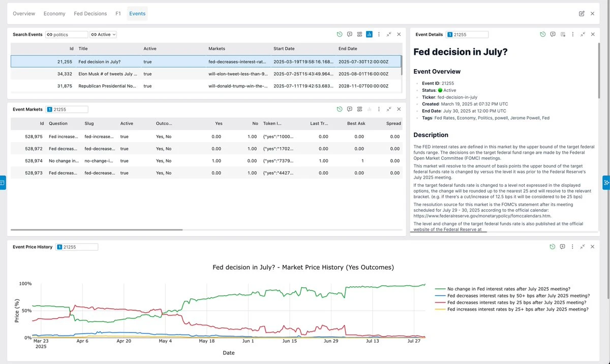610x364 pixels.
Task: Open AI assistant sparkle handle on right edge
Action: pyautogui.click(x=606, y=182)
